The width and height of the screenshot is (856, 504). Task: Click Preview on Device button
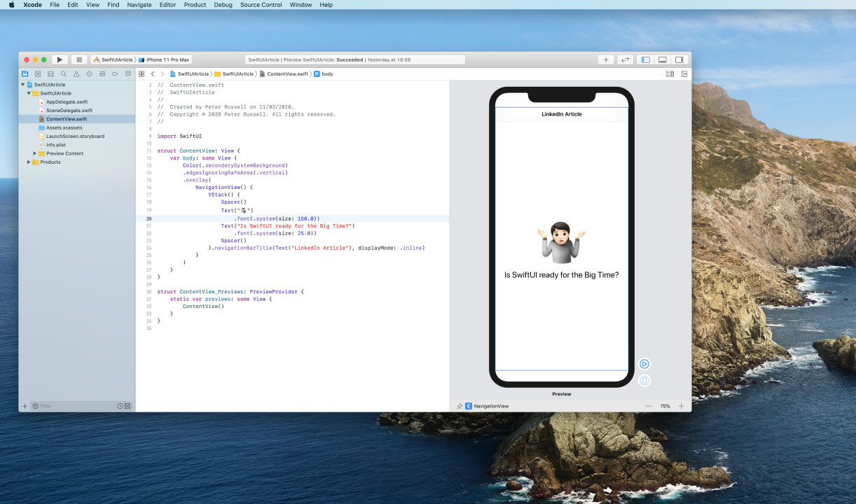click(644, 381)
